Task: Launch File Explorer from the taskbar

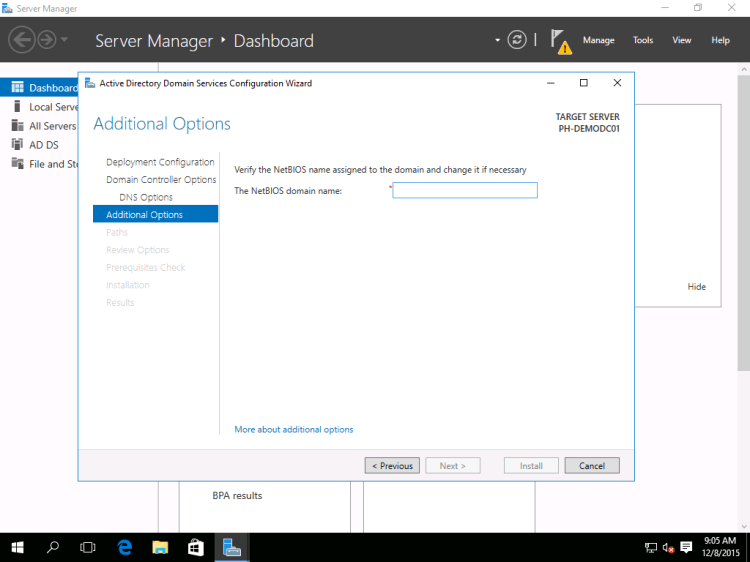Action: (x=159, y=547)
